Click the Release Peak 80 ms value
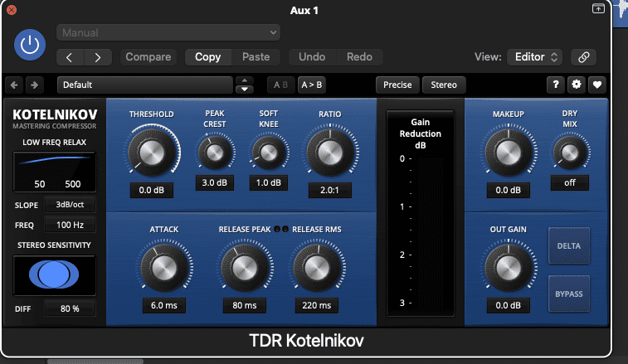The height and width of the screenshot is (364, 628). (244, 305)
